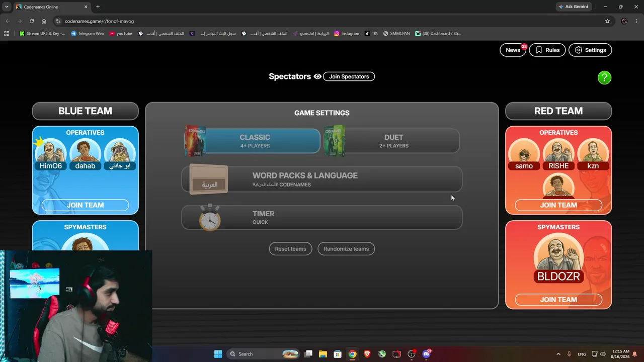Click the site info icon in address bar
644x362 pixels.
58,21
